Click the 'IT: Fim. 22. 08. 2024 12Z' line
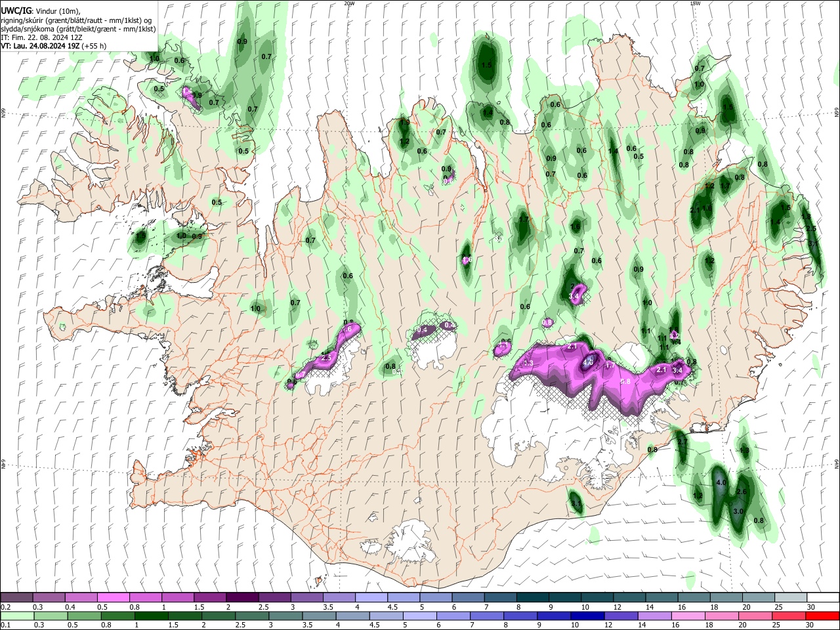 point(41,37)
